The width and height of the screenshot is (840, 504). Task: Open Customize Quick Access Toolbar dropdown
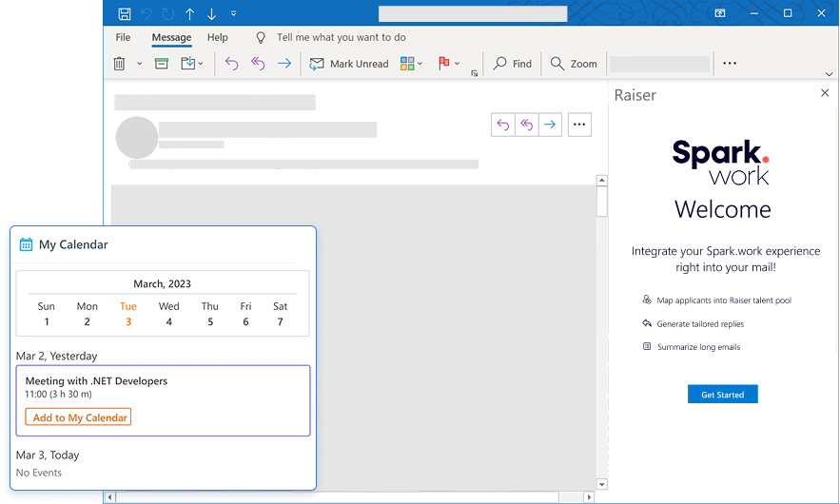(234, 14)
